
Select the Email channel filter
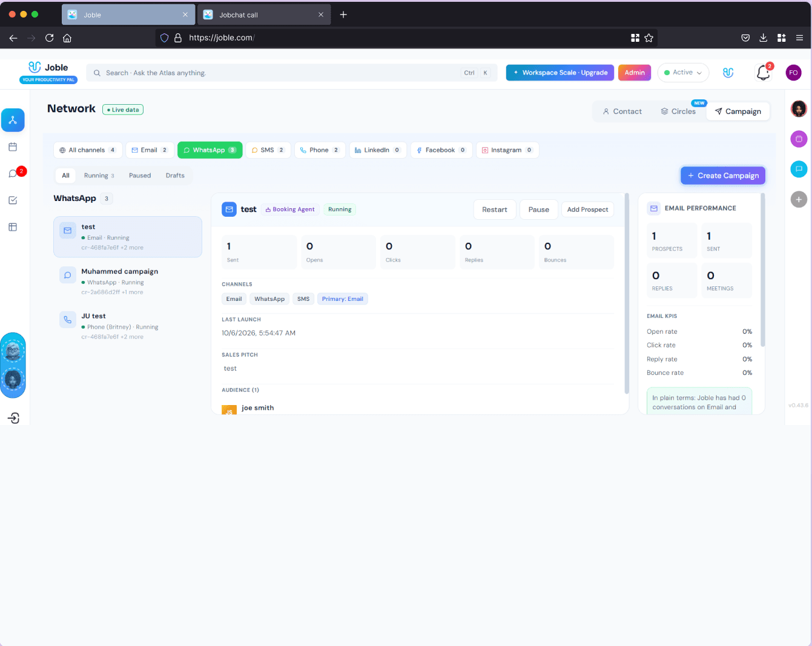coord(150,150)
